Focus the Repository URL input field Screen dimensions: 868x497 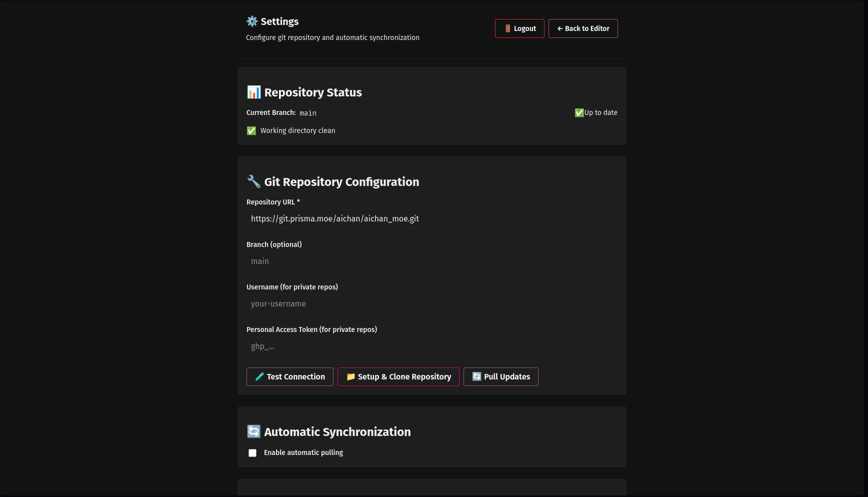coord(431,219)
